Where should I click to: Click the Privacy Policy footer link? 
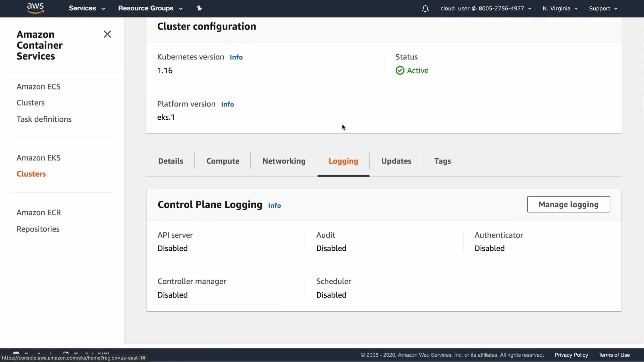pos(571,355)
